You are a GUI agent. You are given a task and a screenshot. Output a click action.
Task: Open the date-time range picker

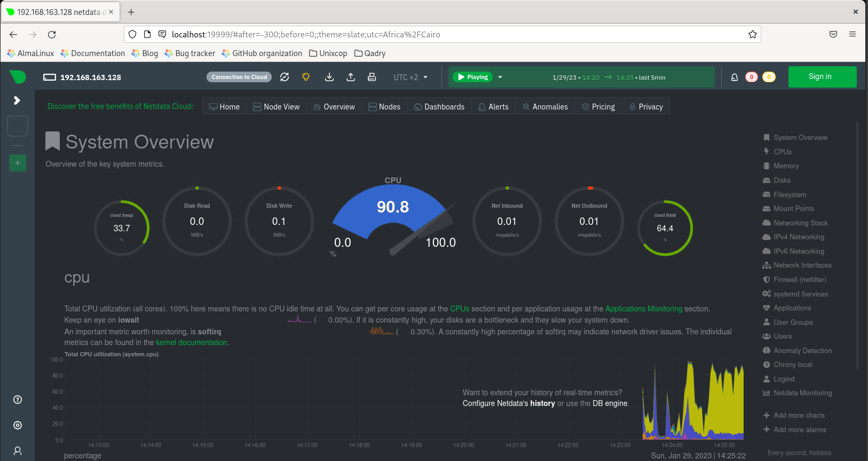tap(609, 77)
